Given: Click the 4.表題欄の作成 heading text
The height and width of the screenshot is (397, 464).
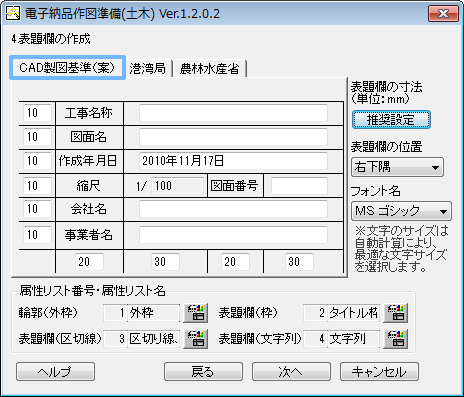Looking at the screenshot, I should [x=51, y=39].
